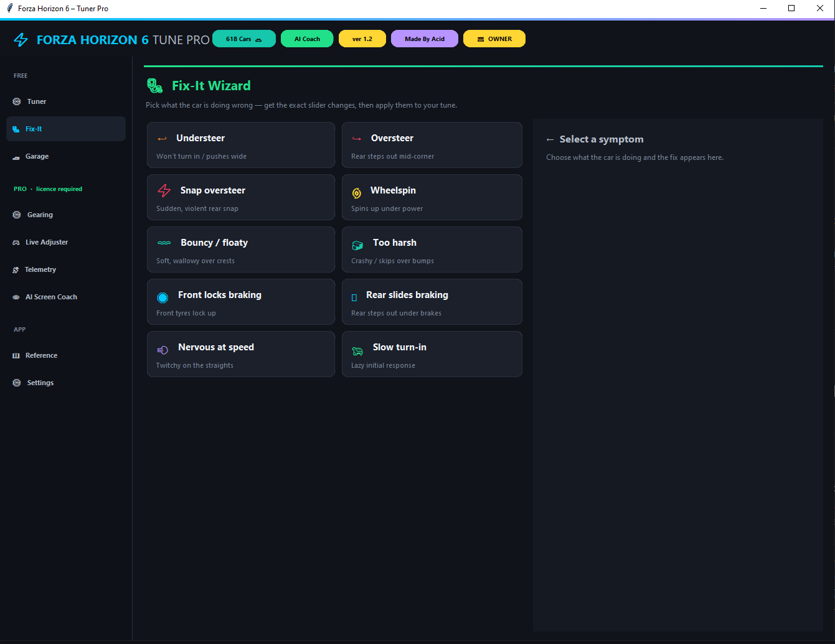The height and width of the screenshot is (644, 835).
Task: Open Live Adjuster in the sidebar
Action: (66, 242)
